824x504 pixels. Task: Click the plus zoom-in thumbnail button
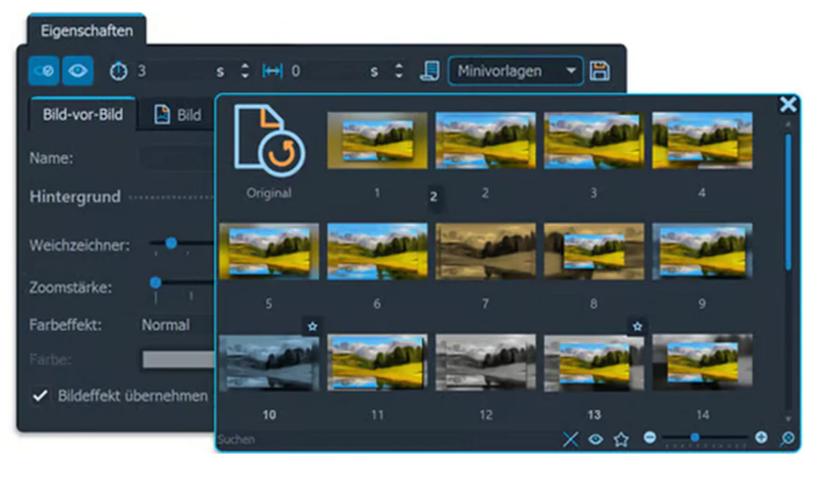pos(761,438)
